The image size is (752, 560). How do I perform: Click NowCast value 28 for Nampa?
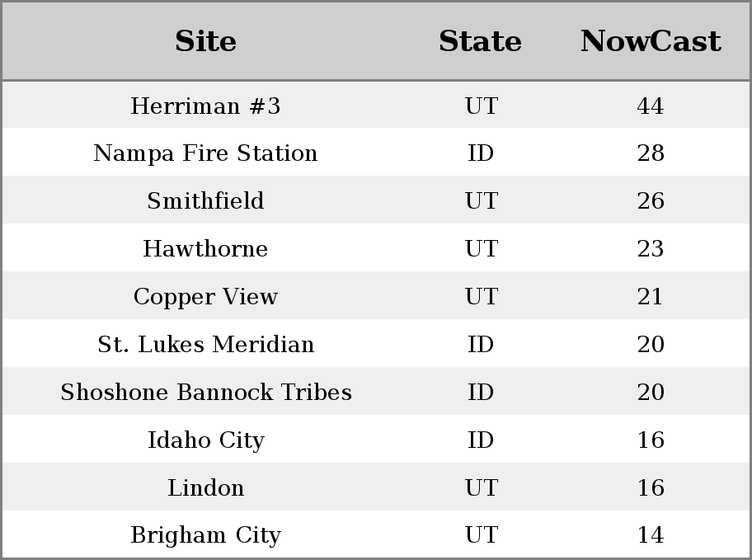click(651, 153)
